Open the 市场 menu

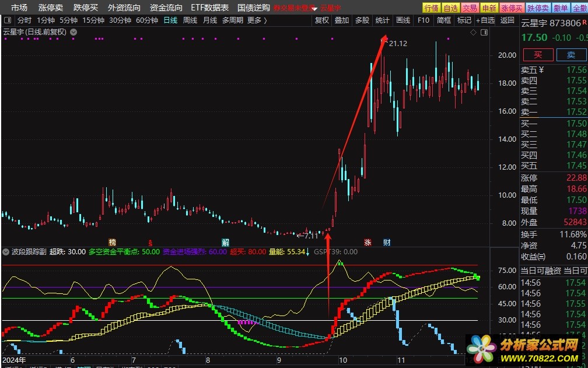click(19, 8)
